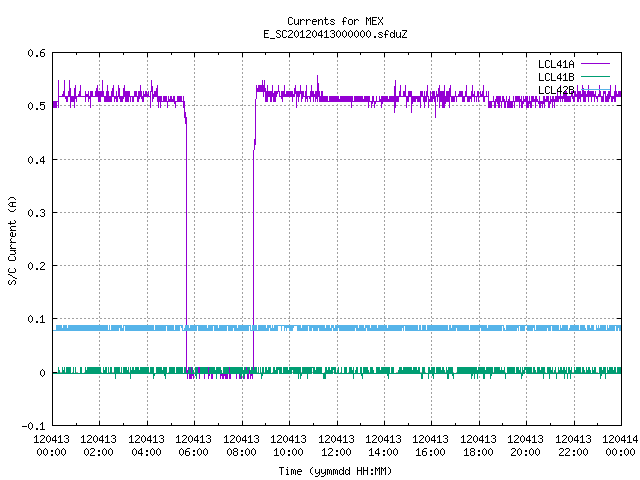Click the 20:00 x-axis time label
Image resolution: width=640 pixels, height=480 pixels.
525,452
